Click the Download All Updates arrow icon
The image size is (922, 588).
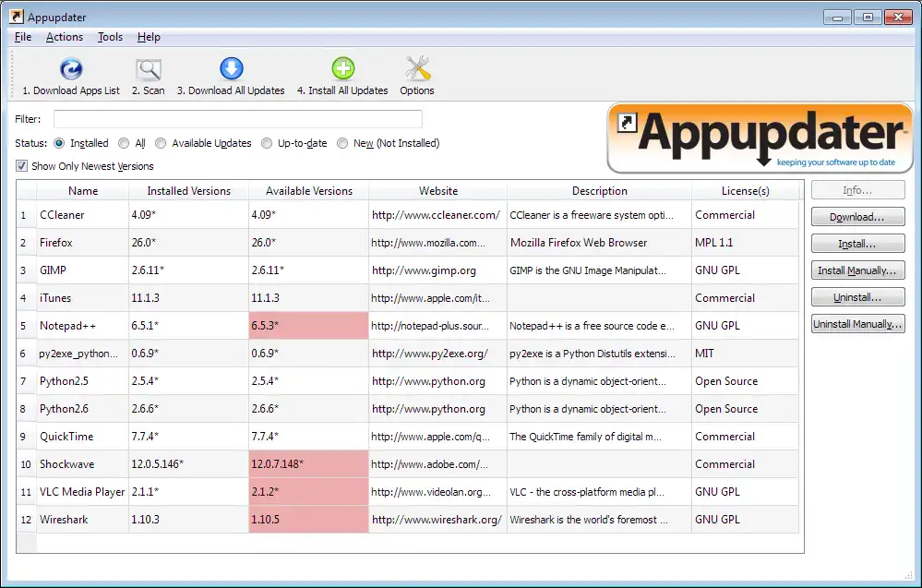(x=231, y=69)
